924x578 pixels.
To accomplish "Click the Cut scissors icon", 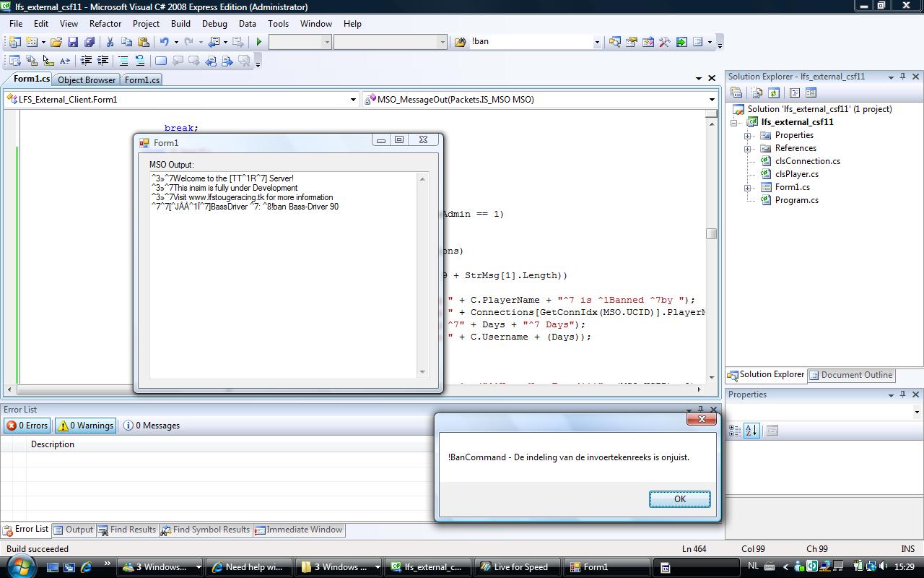I will (x=110, y=42).
